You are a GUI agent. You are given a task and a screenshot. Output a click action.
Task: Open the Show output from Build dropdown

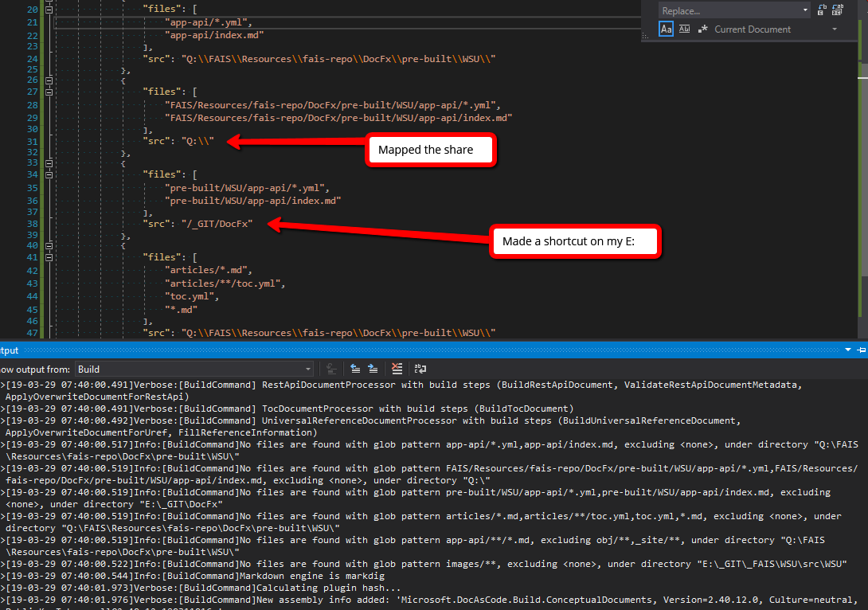tap(194, 370)
